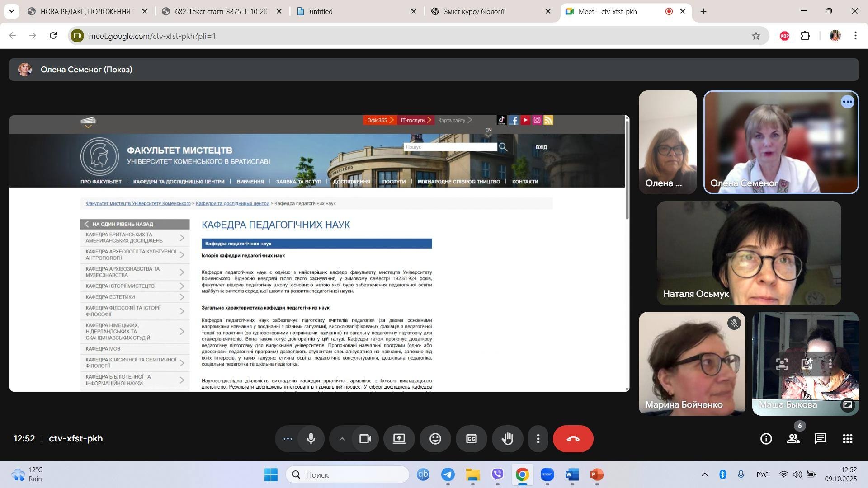Open meeting details info icon
The height and width of the screenshot is (488, 868).
[766, 439]
